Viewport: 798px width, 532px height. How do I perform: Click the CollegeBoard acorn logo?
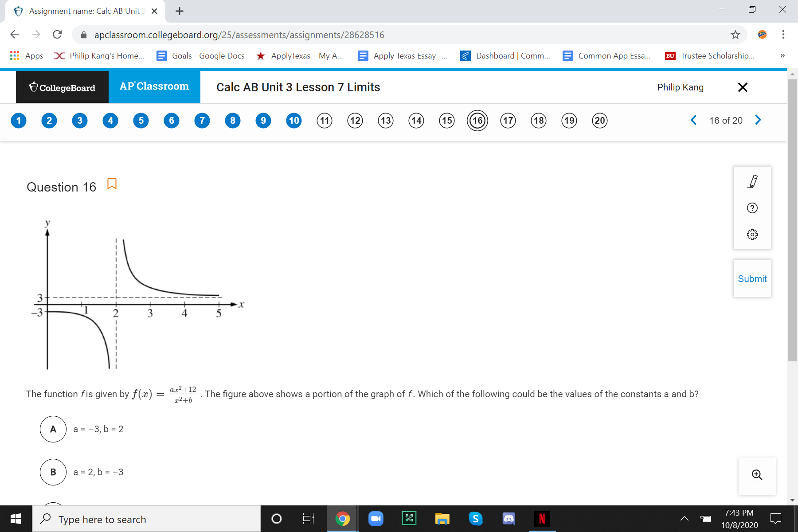pyautogui.click(x=34, y=87)
